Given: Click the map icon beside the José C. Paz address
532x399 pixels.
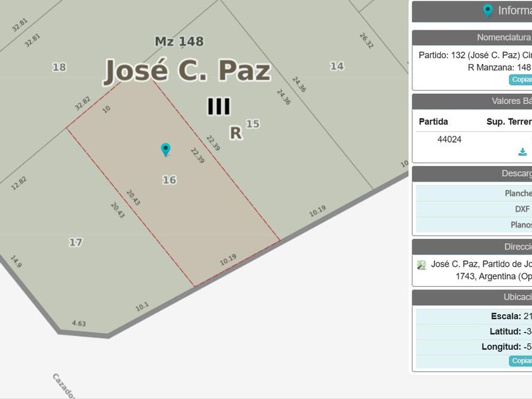Looking at the screenshot, I should pos(421,265).
